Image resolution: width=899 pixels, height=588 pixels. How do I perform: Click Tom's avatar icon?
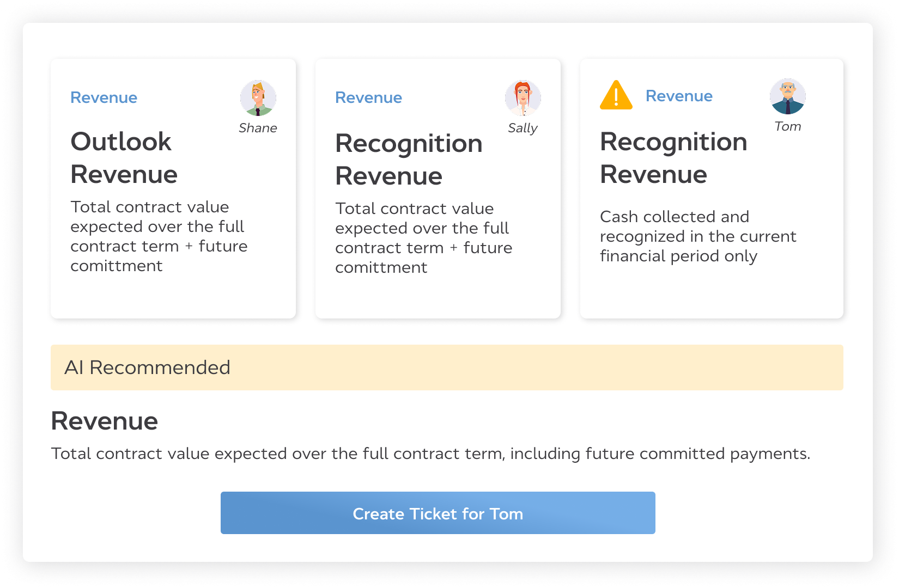(x=788, y=96)
